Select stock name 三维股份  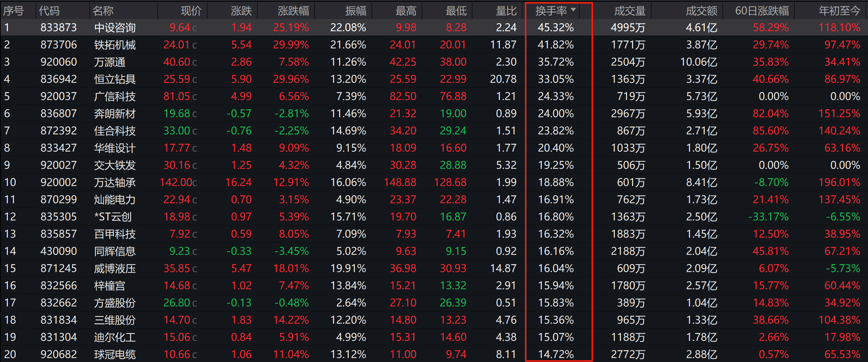[x=115, y=320]
